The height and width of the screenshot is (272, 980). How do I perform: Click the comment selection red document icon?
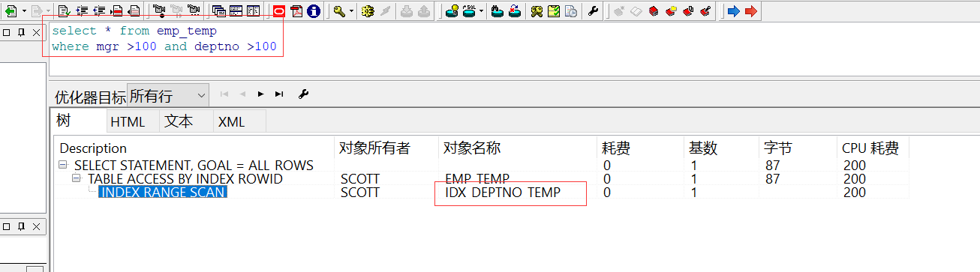coord(117,11)
